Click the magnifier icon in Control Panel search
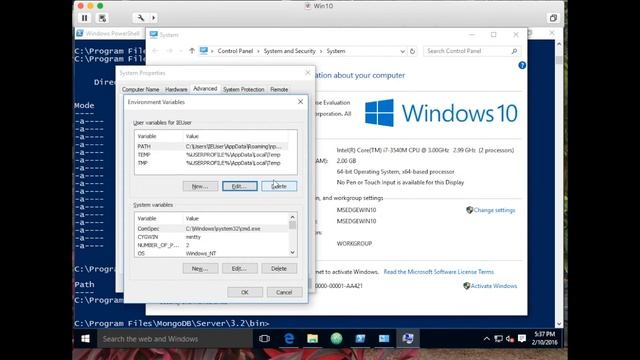Viewport: 640px width, 360px height. 514,51
